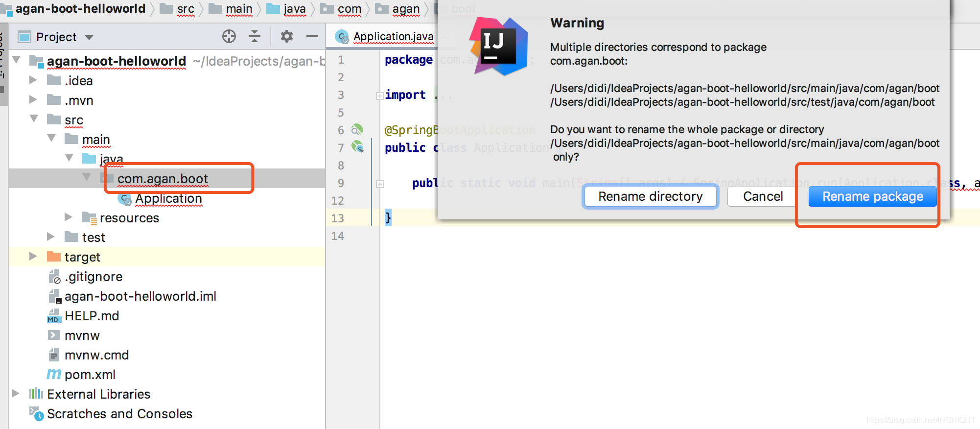Select agan-boot-helloworld.iml file
The image size is (980, 429).
140,296
